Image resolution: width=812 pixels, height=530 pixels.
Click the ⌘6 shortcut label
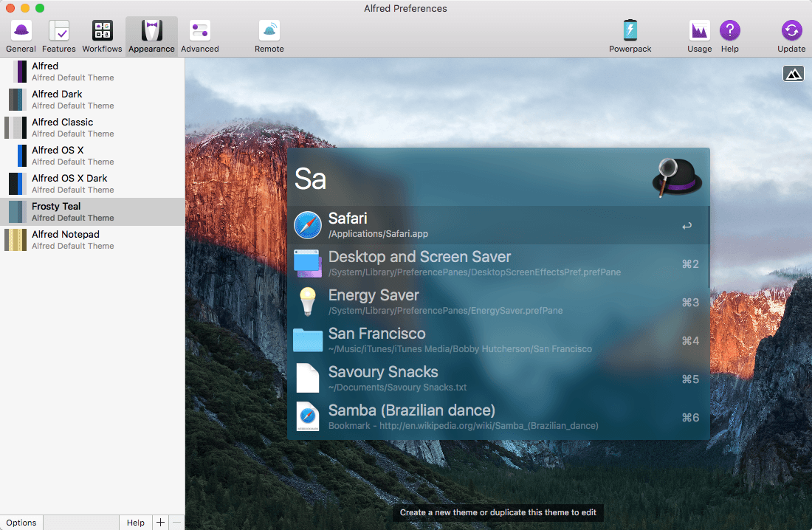pos(690,418)
